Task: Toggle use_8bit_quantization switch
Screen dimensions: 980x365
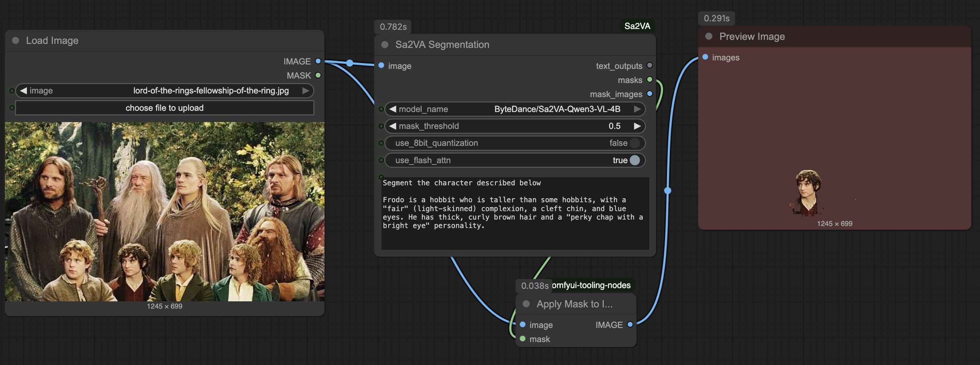Action: (634, 143)
